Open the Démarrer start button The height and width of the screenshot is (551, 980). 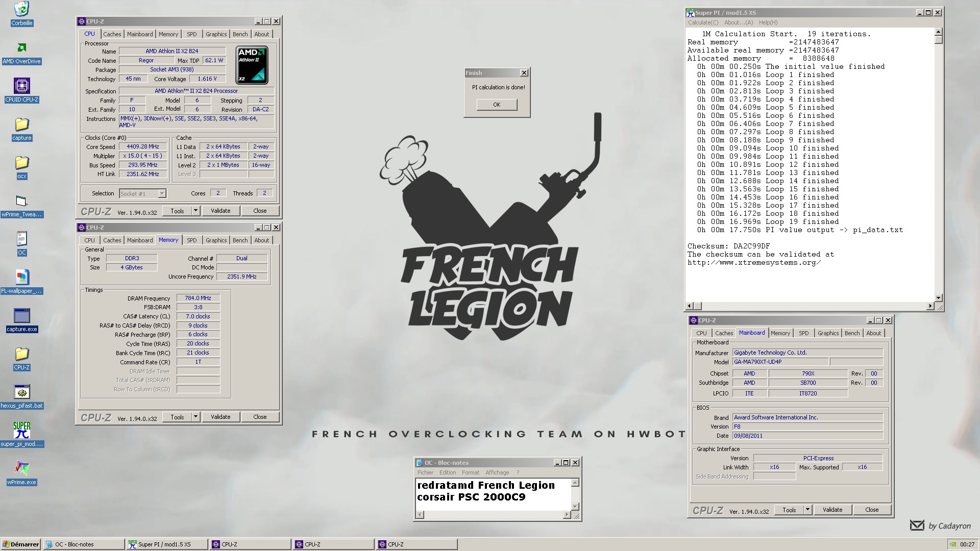tap(21, 544)
